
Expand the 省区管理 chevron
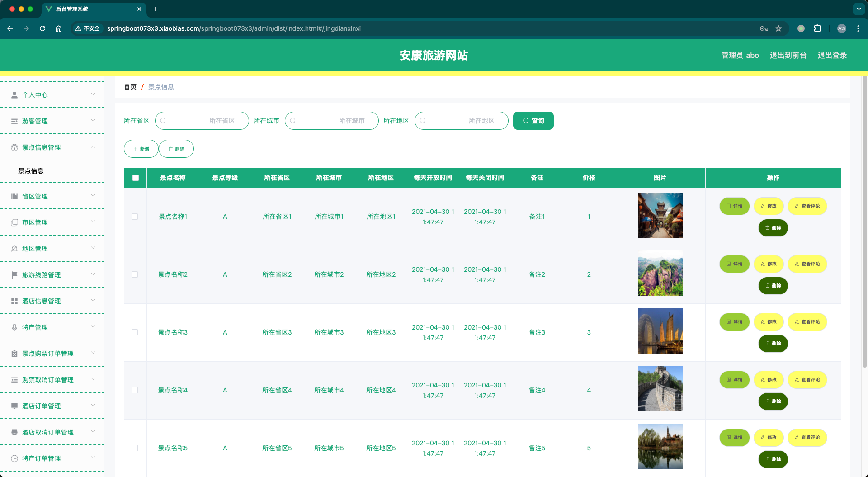(x=93, y=196)
